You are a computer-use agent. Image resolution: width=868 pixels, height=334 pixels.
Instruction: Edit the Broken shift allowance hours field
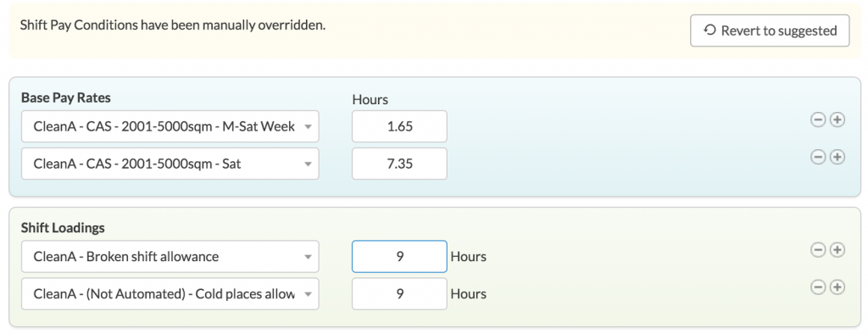[399, 257]
